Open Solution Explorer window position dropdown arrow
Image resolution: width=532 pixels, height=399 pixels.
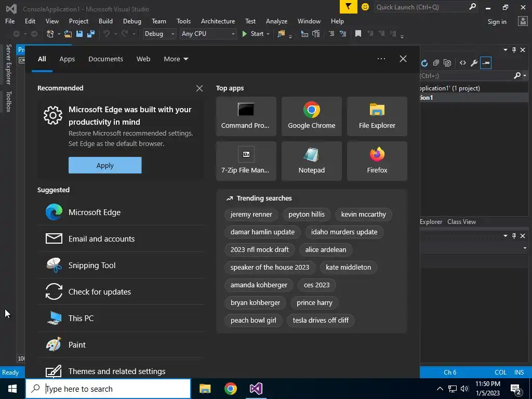pyautogui.click(x=505, y=50)
